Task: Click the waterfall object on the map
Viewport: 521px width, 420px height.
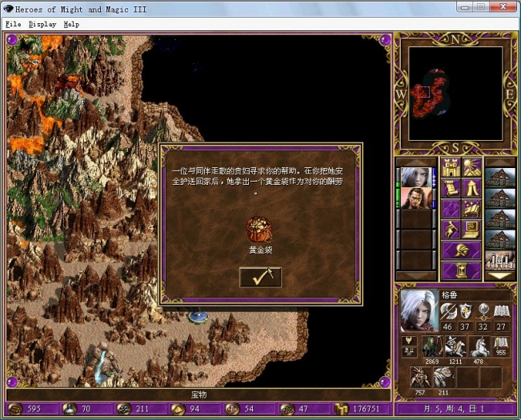Action: pyautogui.click(x=100, y=366)
